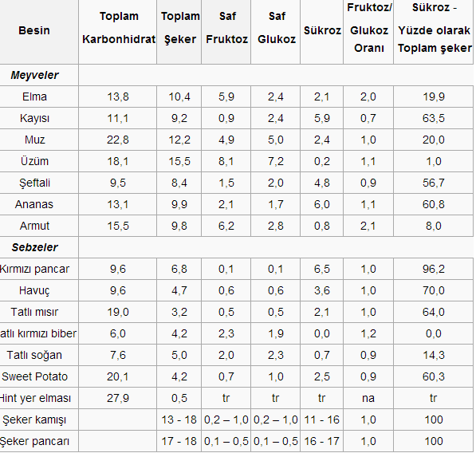Select the Kırmızı pancar row label
The width and height of the screenshot is (476, 453).
pyautogui.click(x=34, y=269)
